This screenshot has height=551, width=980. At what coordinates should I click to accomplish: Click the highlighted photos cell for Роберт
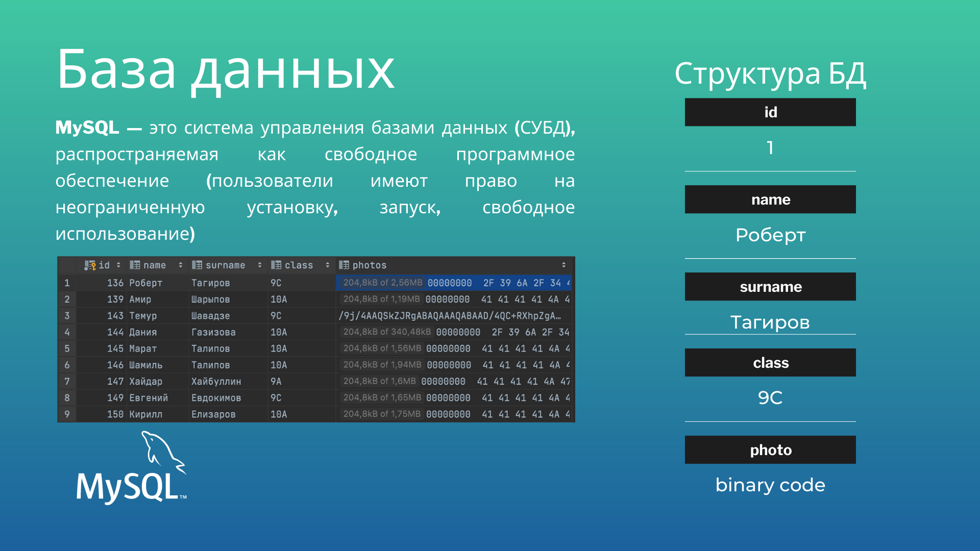tap(454, 283)
